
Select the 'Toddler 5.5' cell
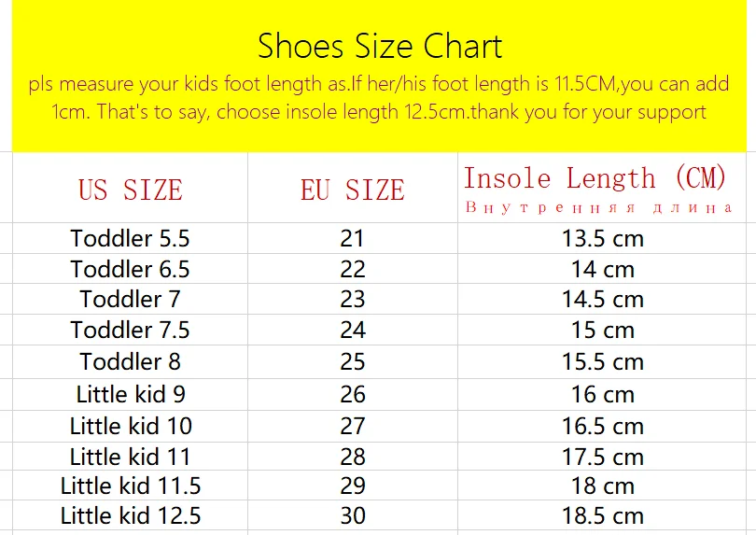(130, 238)
